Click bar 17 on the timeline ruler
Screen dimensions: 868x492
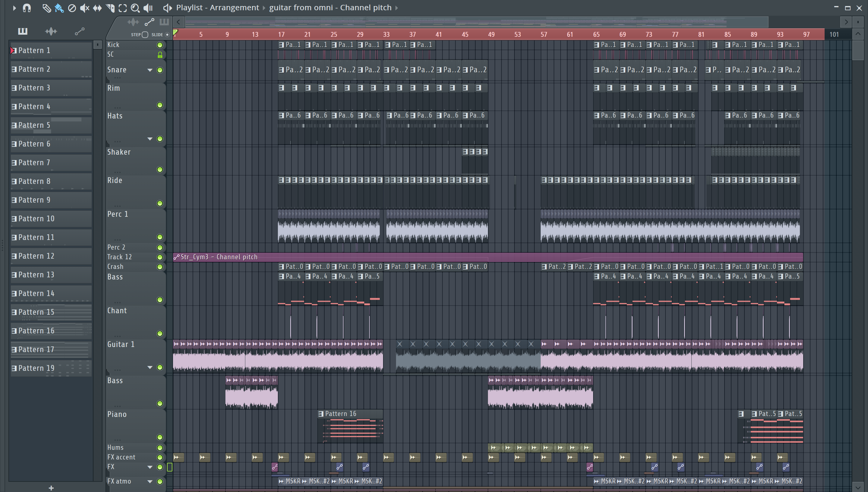pos(281,34)
